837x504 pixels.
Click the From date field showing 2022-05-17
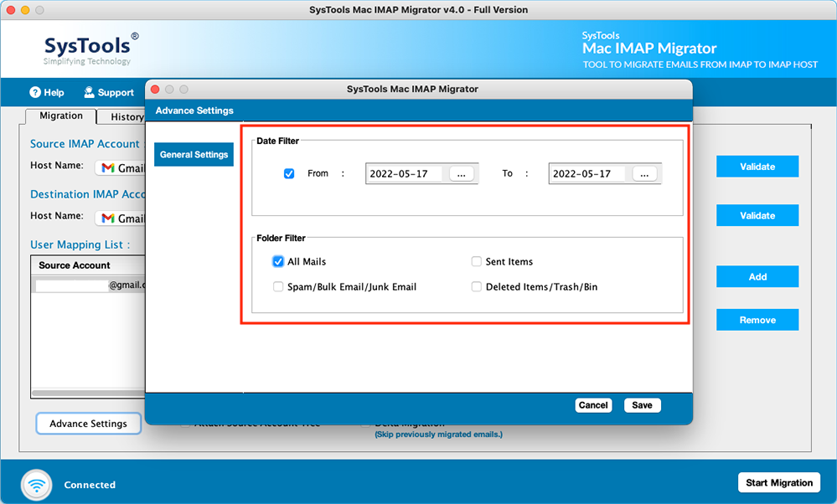[404, 174]
